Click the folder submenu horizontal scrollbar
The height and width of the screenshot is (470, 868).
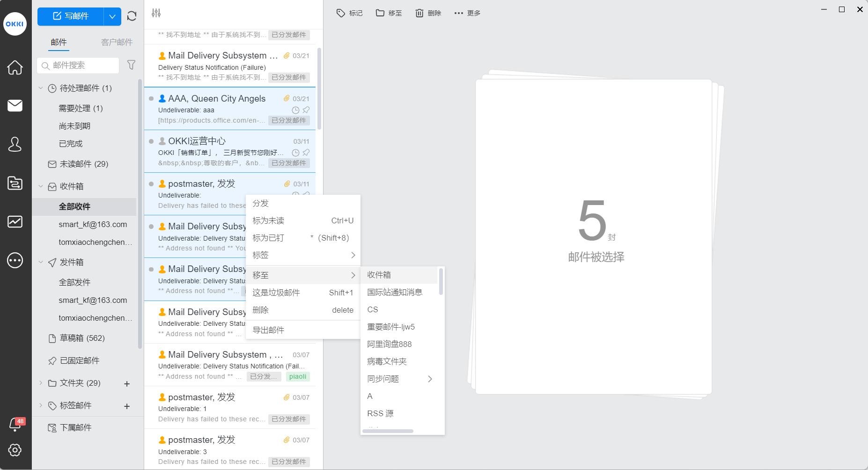pos(388,431)
